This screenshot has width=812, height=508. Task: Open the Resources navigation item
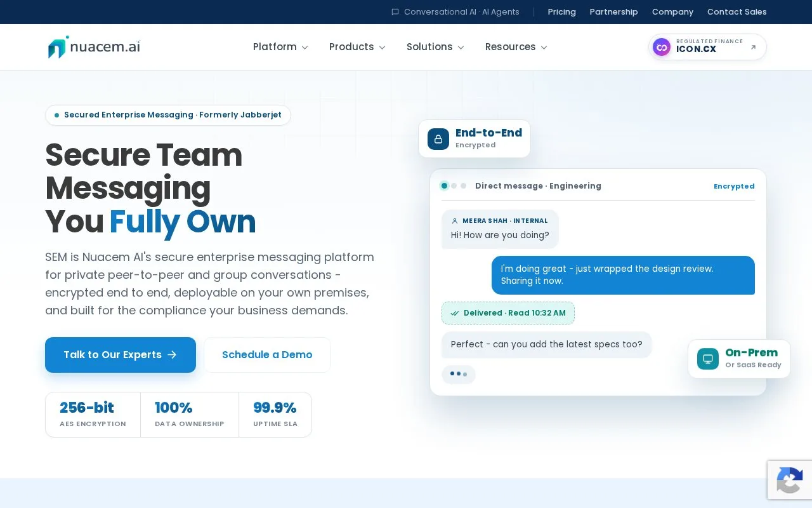point(516,47)
